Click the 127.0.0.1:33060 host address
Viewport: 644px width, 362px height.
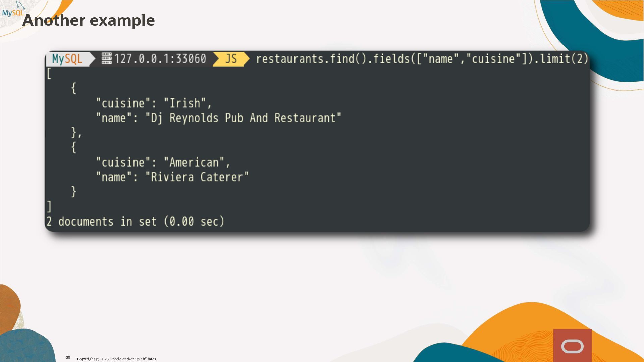coord(160,59)
